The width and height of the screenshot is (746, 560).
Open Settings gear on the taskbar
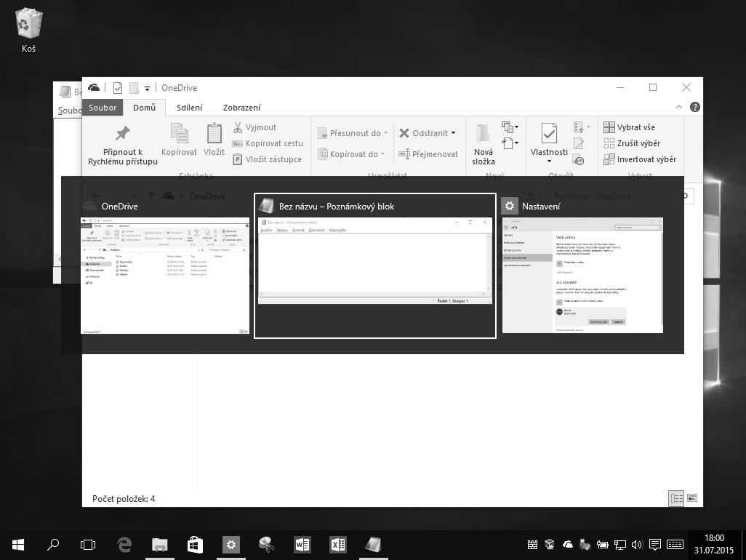230,545
